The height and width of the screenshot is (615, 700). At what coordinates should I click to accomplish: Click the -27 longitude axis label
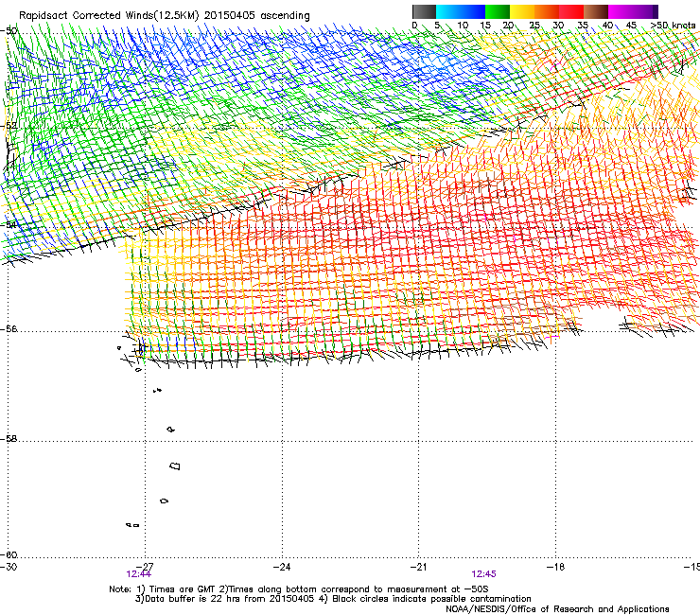tap(145, 567)
